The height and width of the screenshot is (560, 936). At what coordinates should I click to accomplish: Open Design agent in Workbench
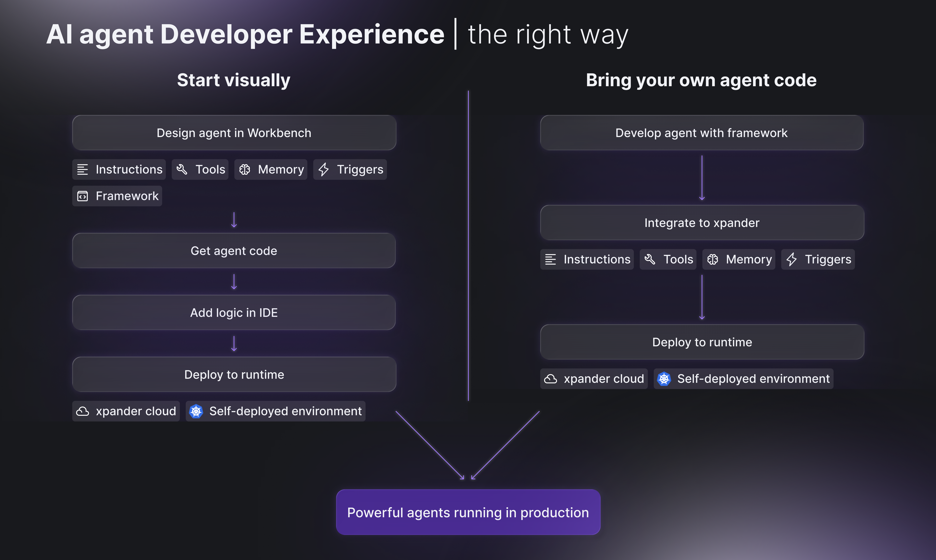point(234,132)
